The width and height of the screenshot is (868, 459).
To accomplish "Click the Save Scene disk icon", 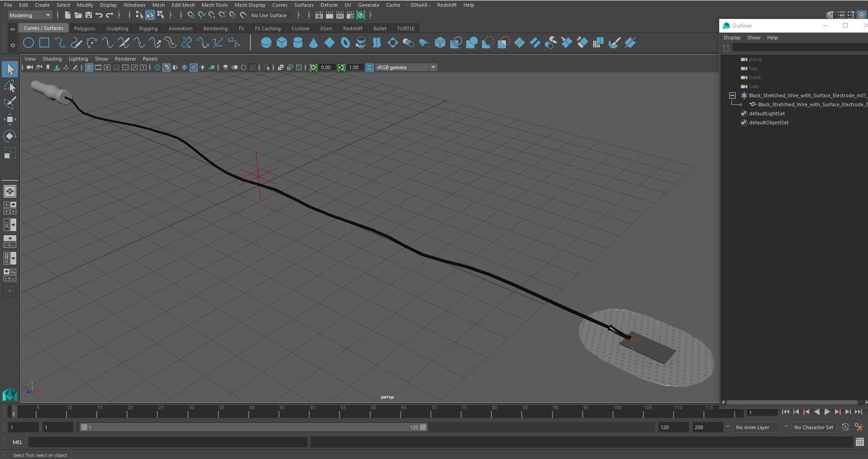I will coord(89,15).
